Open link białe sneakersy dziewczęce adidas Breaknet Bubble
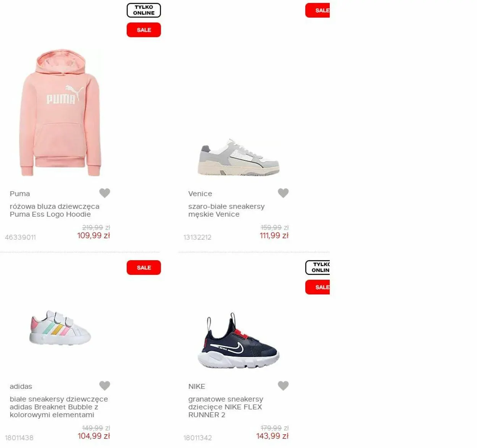This screenshot has height=448, width=477. 59,407
